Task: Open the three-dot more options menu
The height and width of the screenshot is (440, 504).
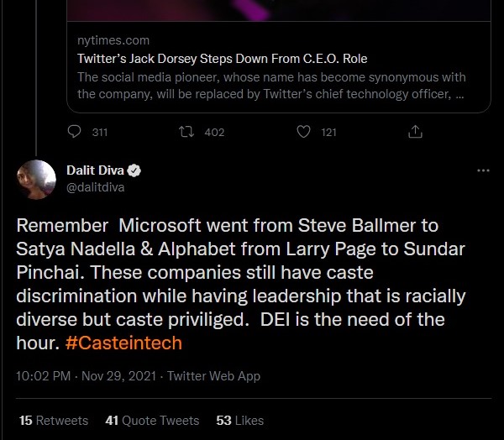Action: (483, 170)
